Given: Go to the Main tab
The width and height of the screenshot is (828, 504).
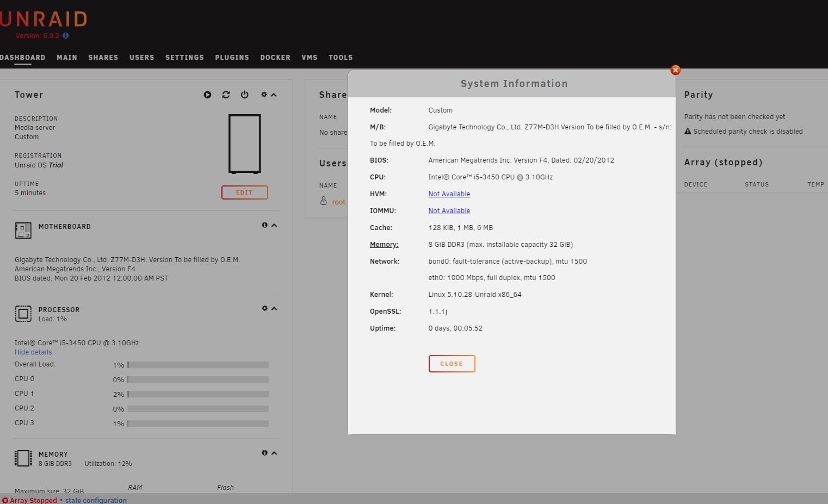Looking at the screenshot, I should [67, 58].
